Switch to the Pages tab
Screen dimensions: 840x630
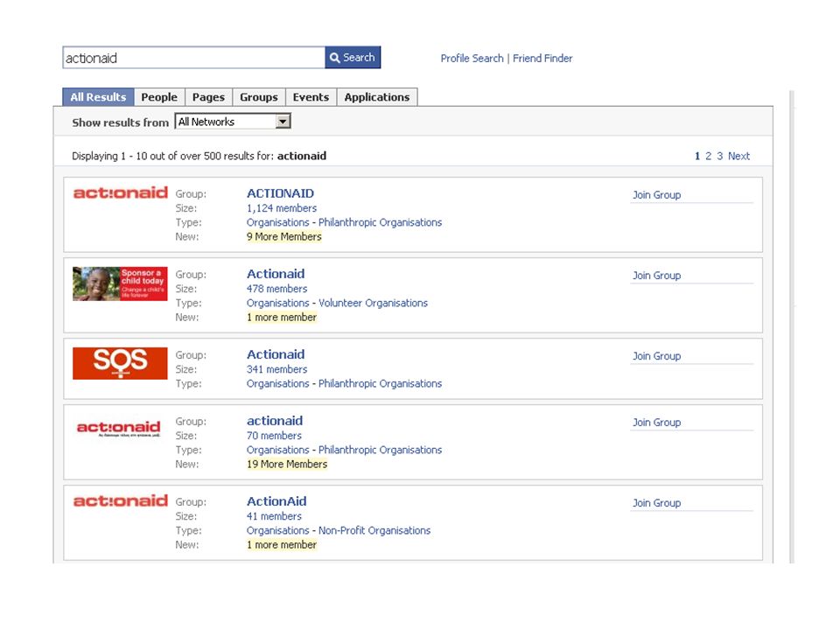pos(208,97)
